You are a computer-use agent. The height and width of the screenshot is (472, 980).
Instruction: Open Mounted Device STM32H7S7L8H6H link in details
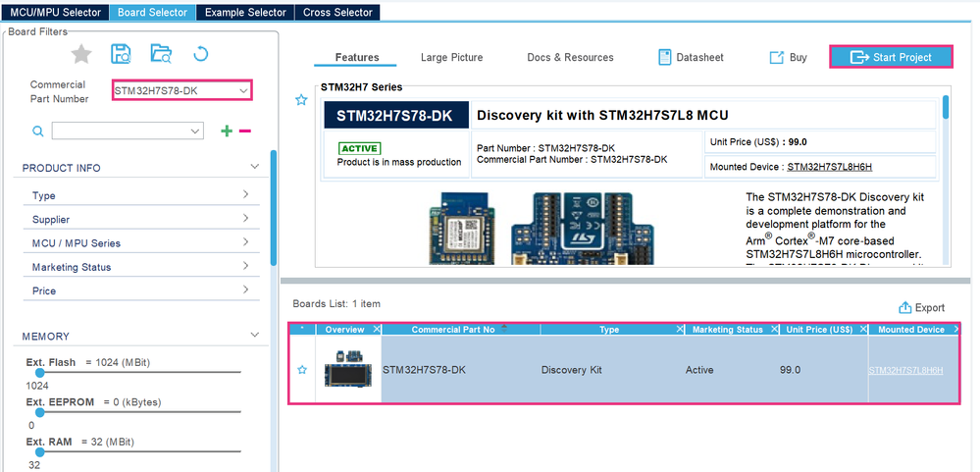pos(829,167)
